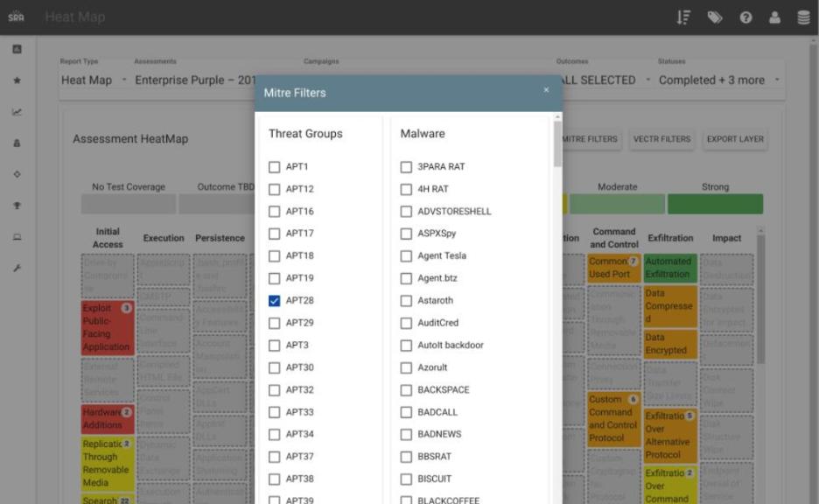
Task: Click the Exfiltration column header
Action: tap(670, 238)
